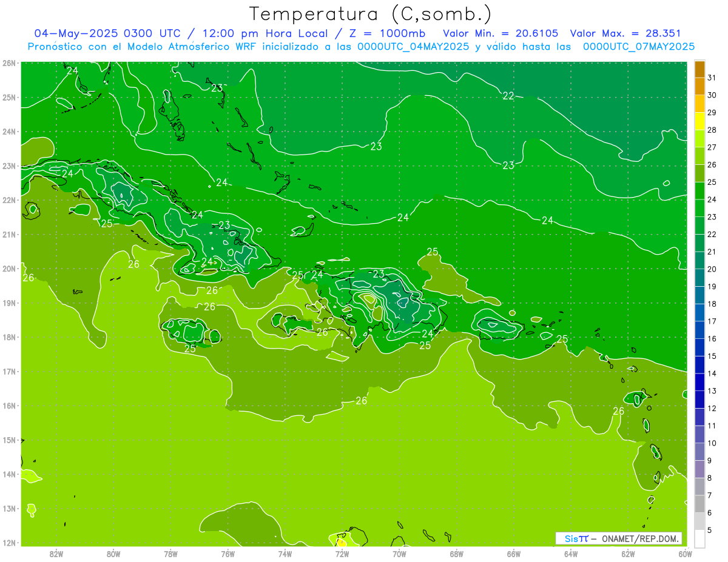Image resolution: width=728 pixels, height=562 pixels.
Task: Click the '17' value on the color scale
Action: click(x=712, y=321)
